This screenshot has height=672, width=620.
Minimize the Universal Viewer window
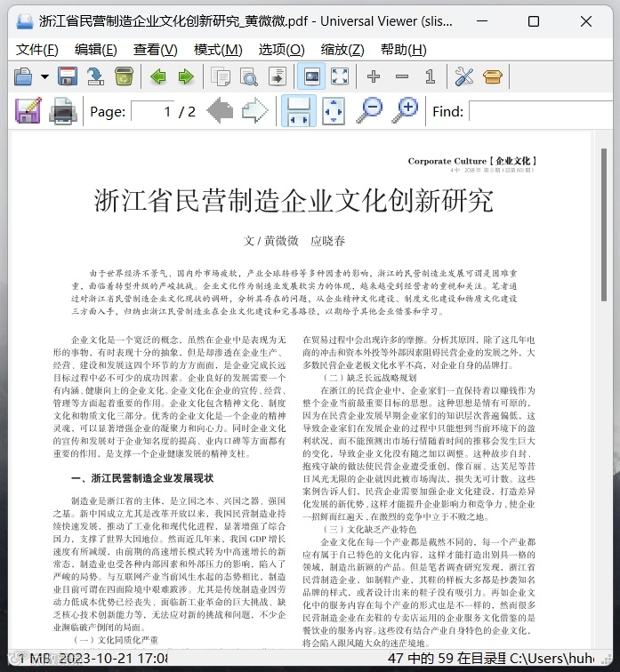[482, 21]
